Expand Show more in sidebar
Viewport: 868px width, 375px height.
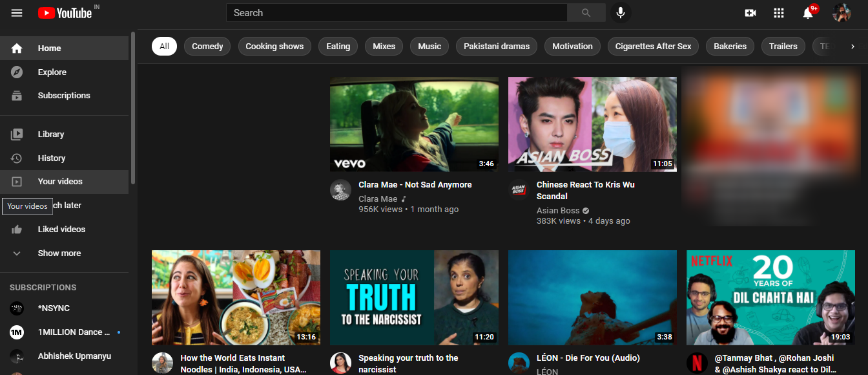[x=59, y=253]
